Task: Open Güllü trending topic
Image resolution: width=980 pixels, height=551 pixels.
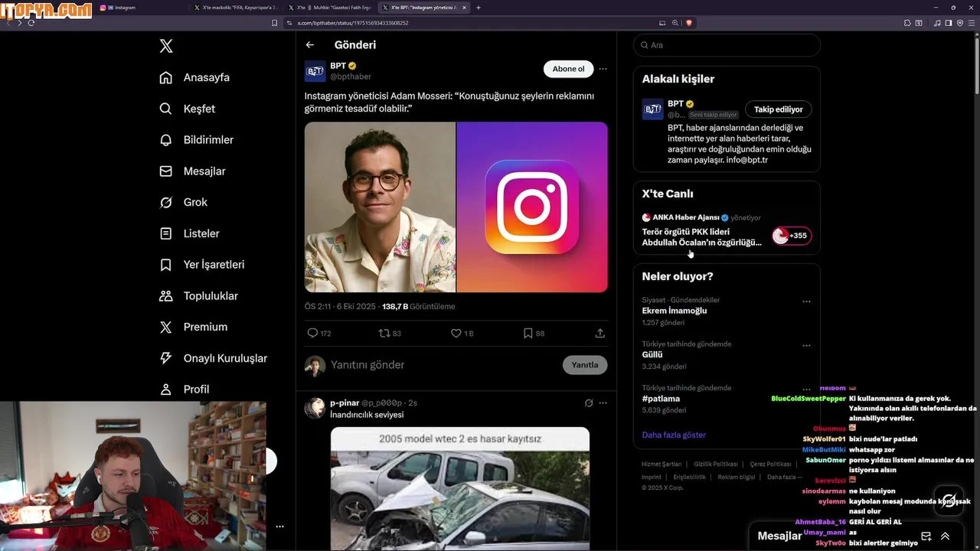Action: [652, 355]
